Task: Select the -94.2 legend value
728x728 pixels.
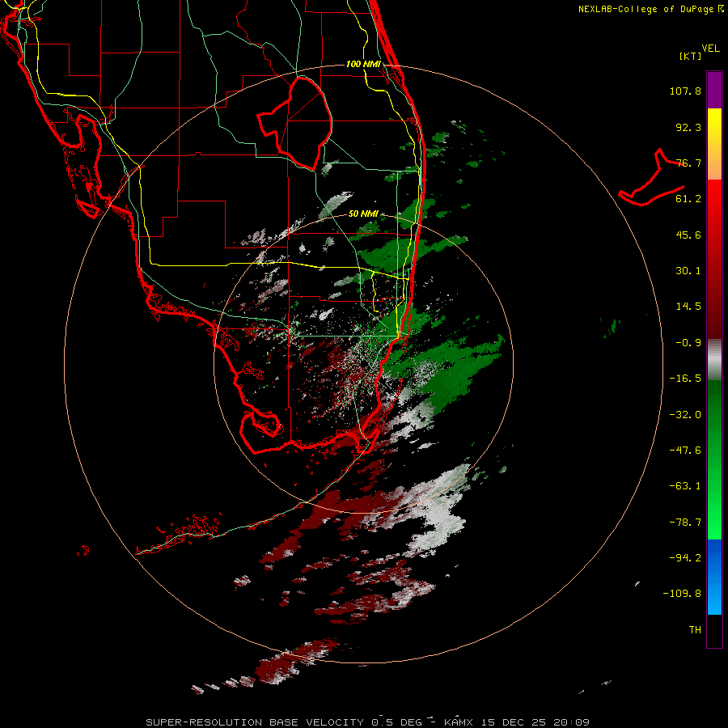Action: click(685, 558)
